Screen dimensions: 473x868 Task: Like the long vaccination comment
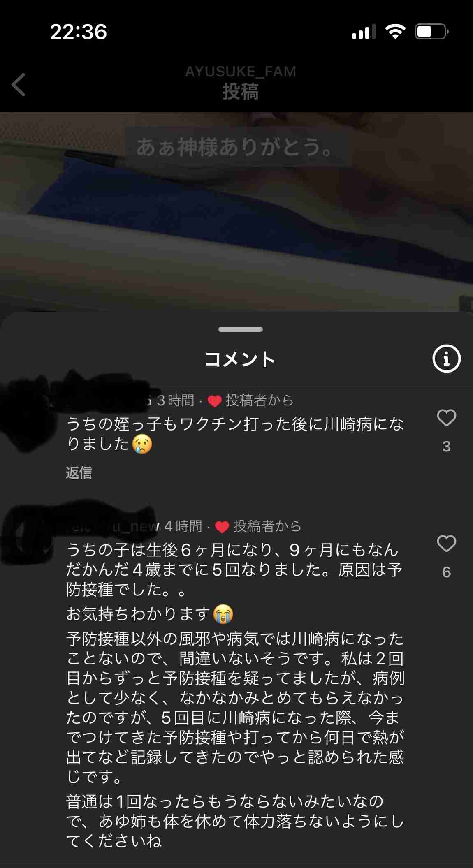(446, 544)
